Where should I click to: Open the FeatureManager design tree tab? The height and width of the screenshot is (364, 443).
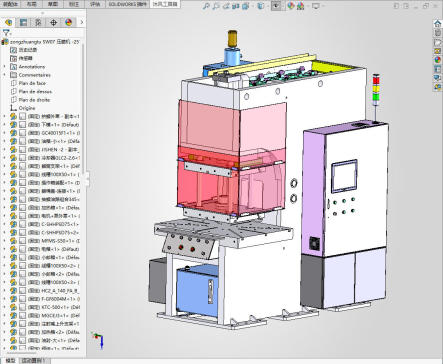[x=8, y=22]
